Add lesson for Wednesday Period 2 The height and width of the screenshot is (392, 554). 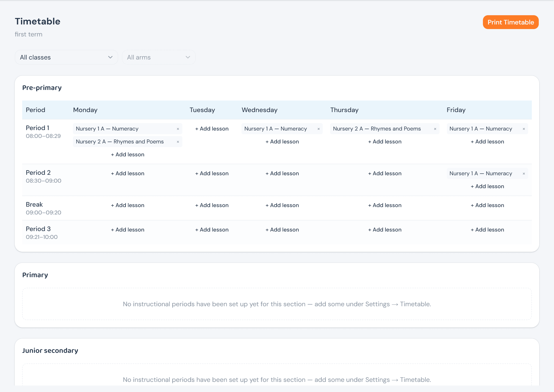point(282,173)
